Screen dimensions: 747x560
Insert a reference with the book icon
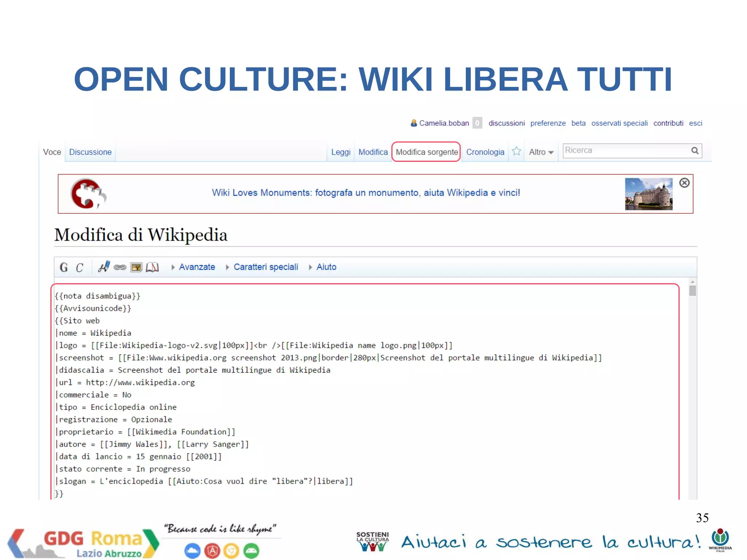pos(152,267)
